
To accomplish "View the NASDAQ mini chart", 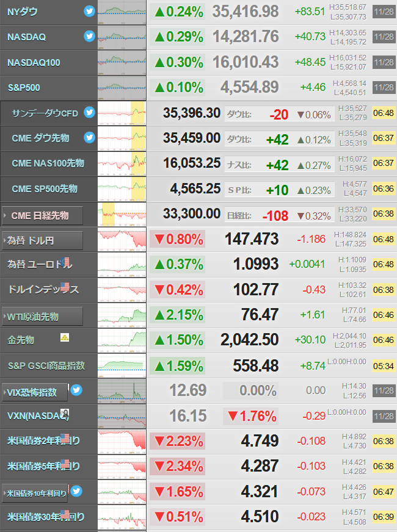I will pos(122,37).
